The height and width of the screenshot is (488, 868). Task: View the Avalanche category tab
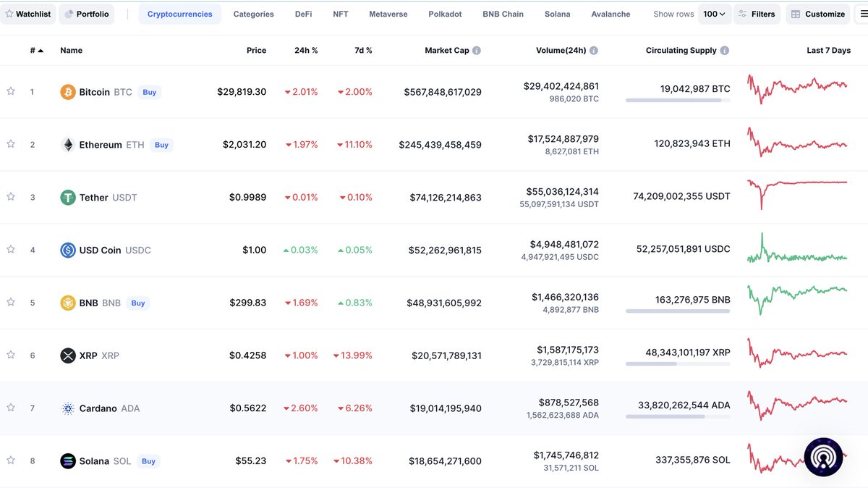click(x=610, y=14)
